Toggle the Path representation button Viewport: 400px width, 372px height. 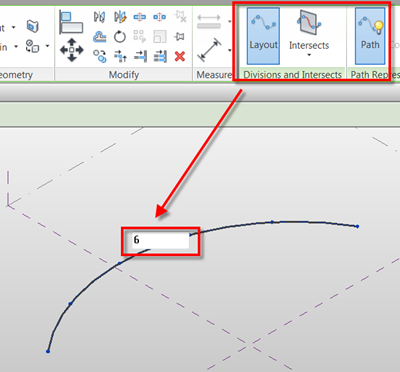(370, 36)
